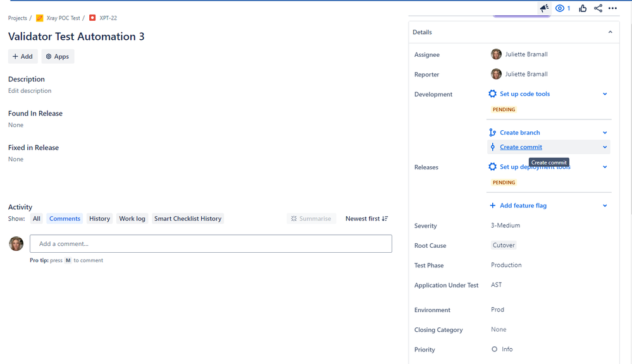The height and width of the screenshot is (364, 632).
Task: Open the more actions ellipsis icon
Action: coord(612,8)
